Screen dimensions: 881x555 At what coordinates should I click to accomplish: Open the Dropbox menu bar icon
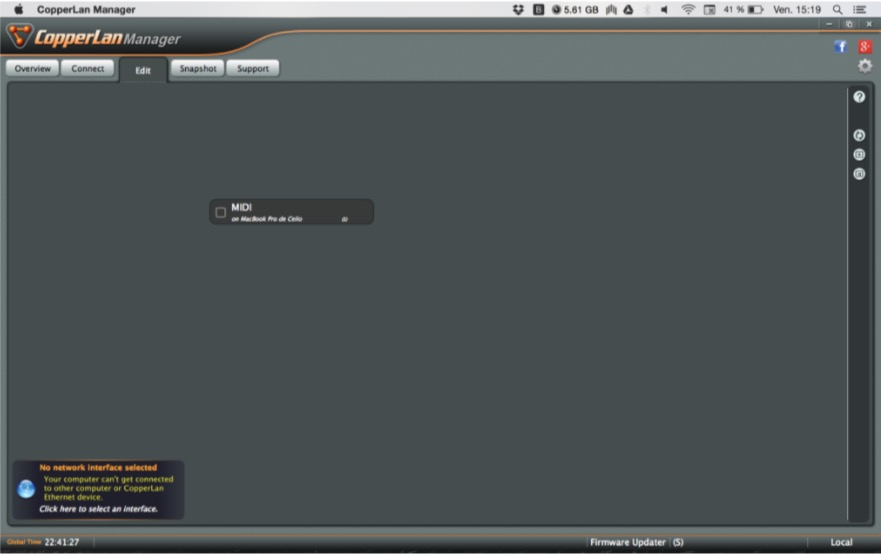pos(518,9)
